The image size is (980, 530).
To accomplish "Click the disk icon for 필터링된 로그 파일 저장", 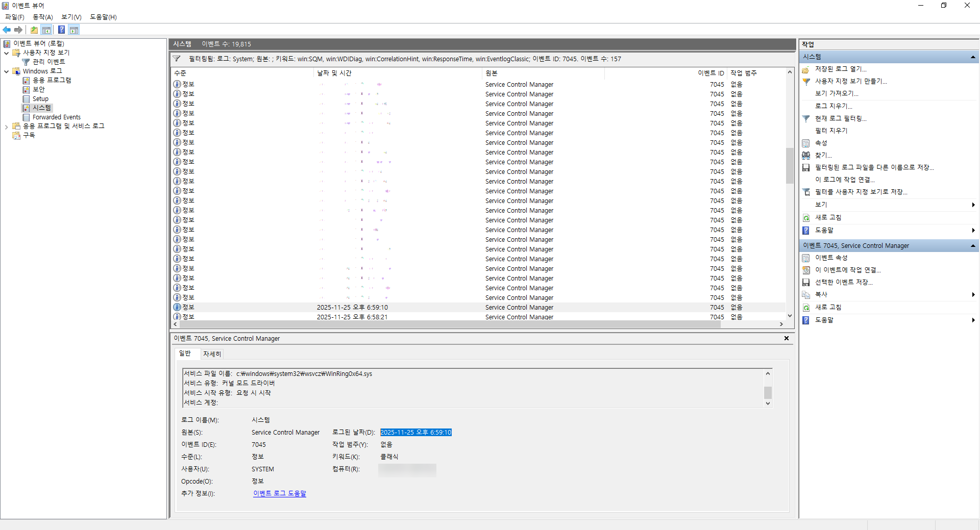I will (x=806, y=168).
